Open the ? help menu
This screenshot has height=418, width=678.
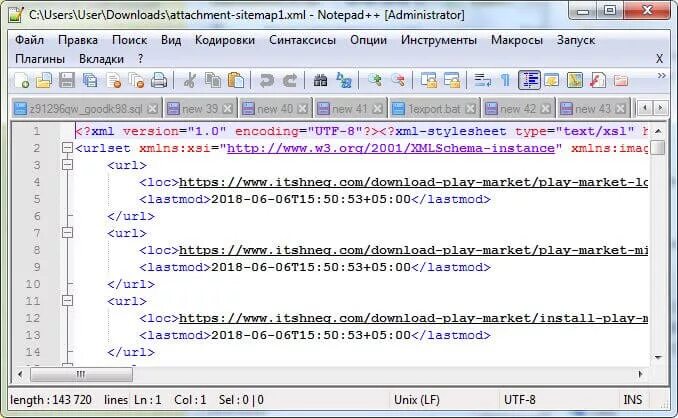coord(140,59)
